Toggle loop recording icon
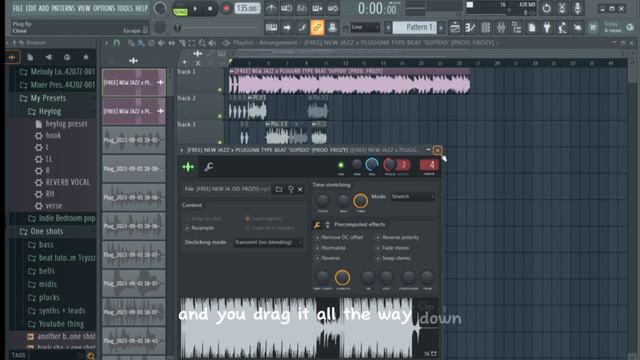The height and width of the screenshot is (360, 640). click(333, 8)
